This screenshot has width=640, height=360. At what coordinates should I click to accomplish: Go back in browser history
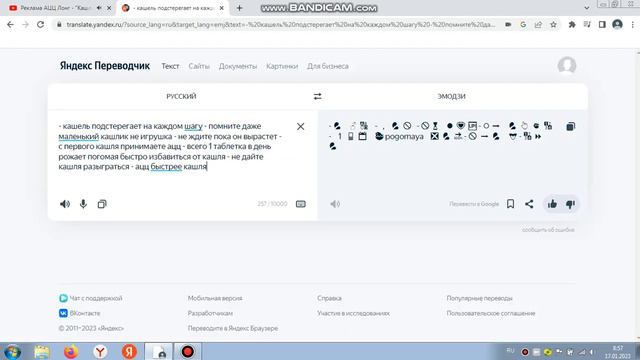10,24
